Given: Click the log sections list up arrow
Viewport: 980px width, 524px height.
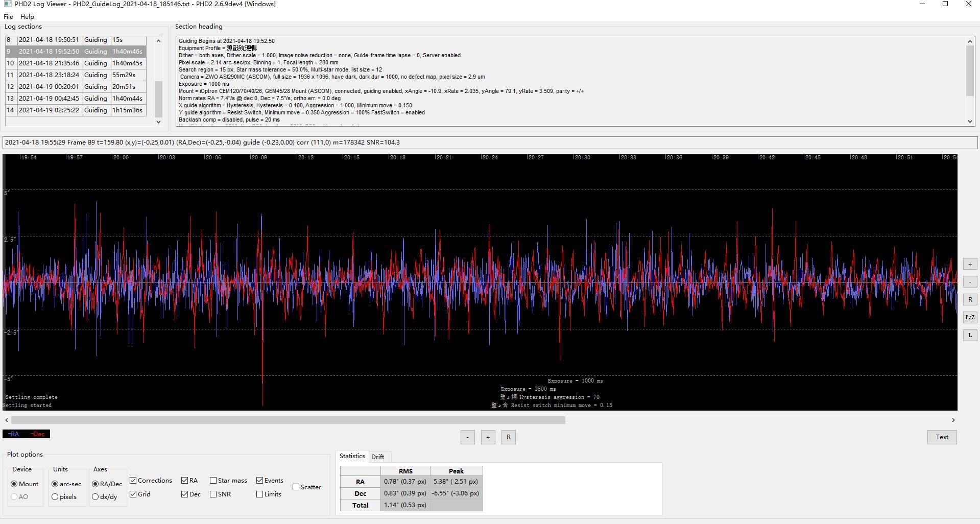Looking at the screenshot, I should 158,40.
